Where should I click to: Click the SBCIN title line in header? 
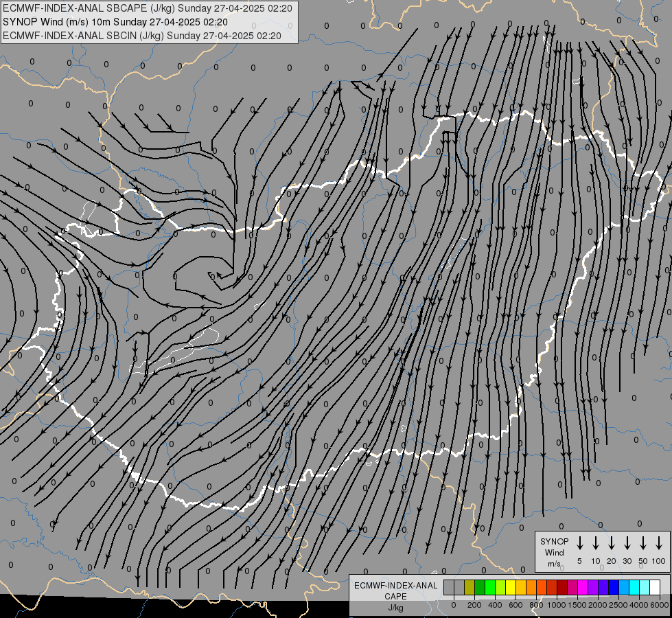click(142, 36)
